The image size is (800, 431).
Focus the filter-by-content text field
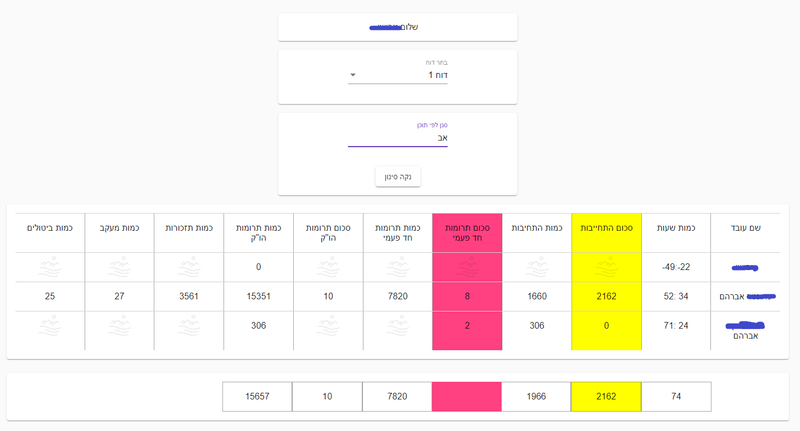click(x=398, y=138)
